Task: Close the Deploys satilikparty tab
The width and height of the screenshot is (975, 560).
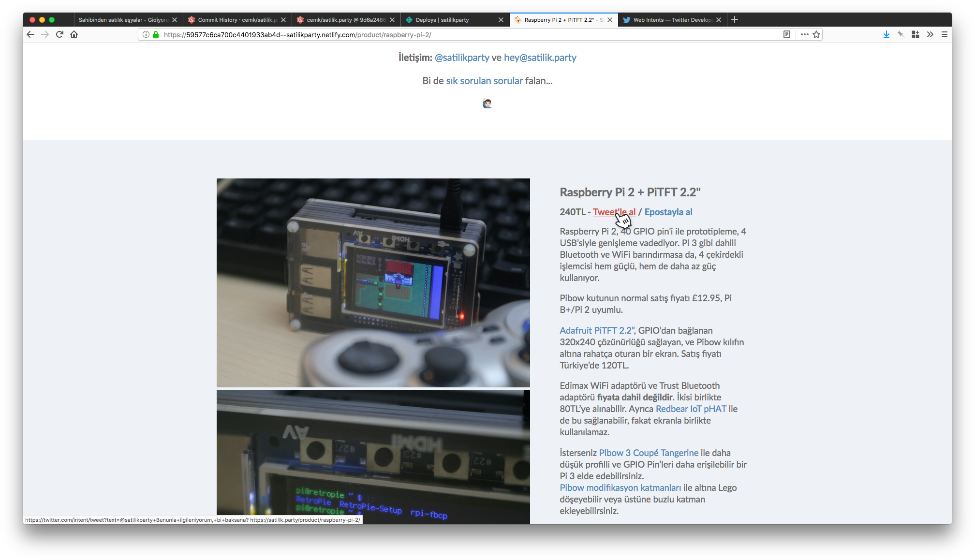Action: point(501,20)
